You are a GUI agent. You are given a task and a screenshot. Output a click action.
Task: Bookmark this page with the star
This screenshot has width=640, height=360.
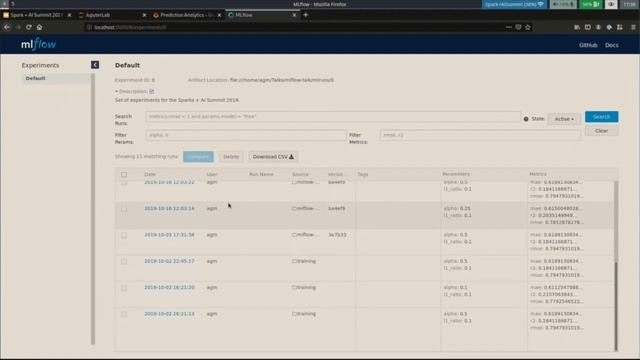click(528, 27)
